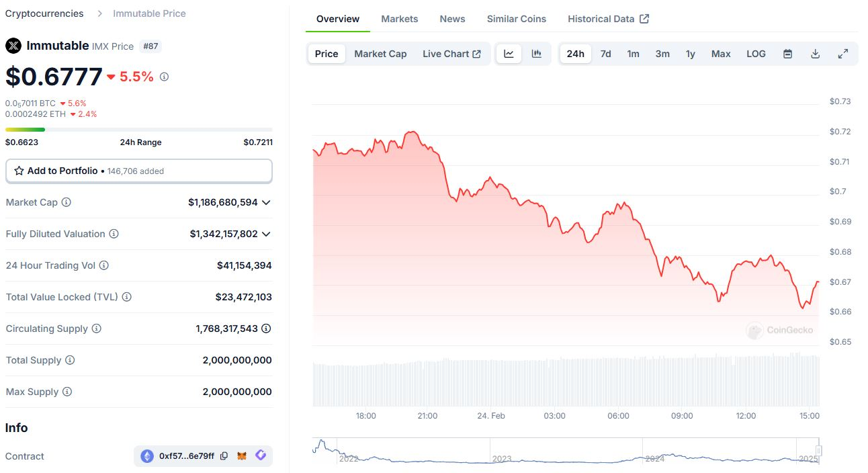The image size is (868, 473).
Task: Toggle the LOG scale option
Action: [x=756, y=54]
